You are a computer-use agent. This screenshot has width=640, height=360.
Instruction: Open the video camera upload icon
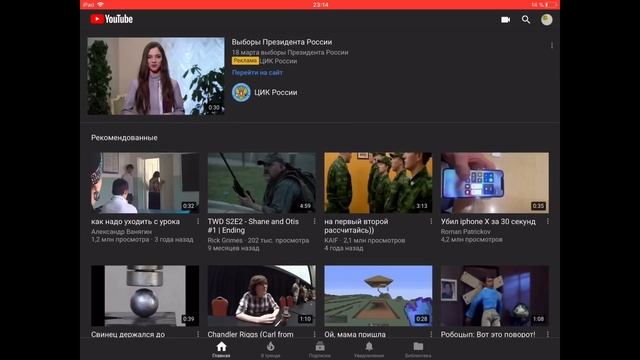pos(505,20)
